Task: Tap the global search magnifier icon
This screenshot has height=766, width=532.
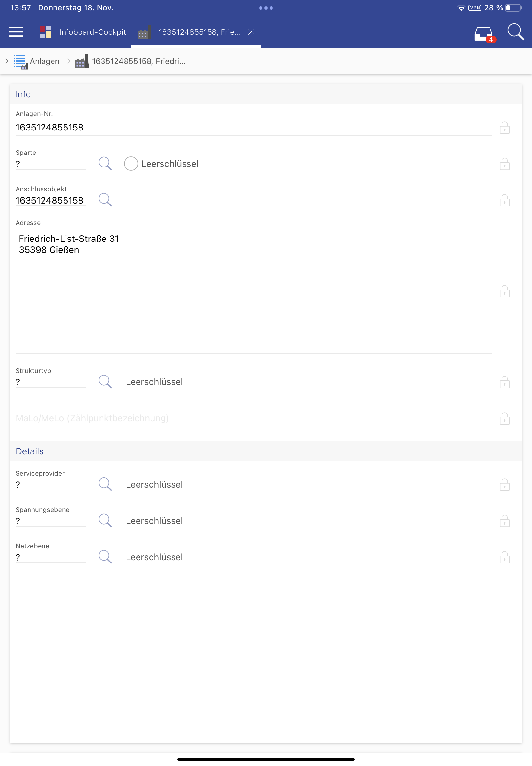Action: pos(515,32)
